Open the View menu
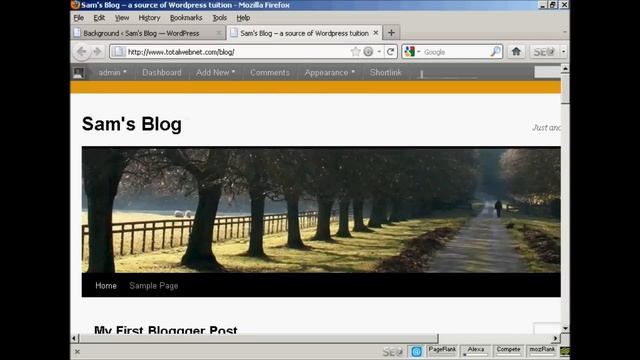The image size is (640, 360). pos(122,18)
